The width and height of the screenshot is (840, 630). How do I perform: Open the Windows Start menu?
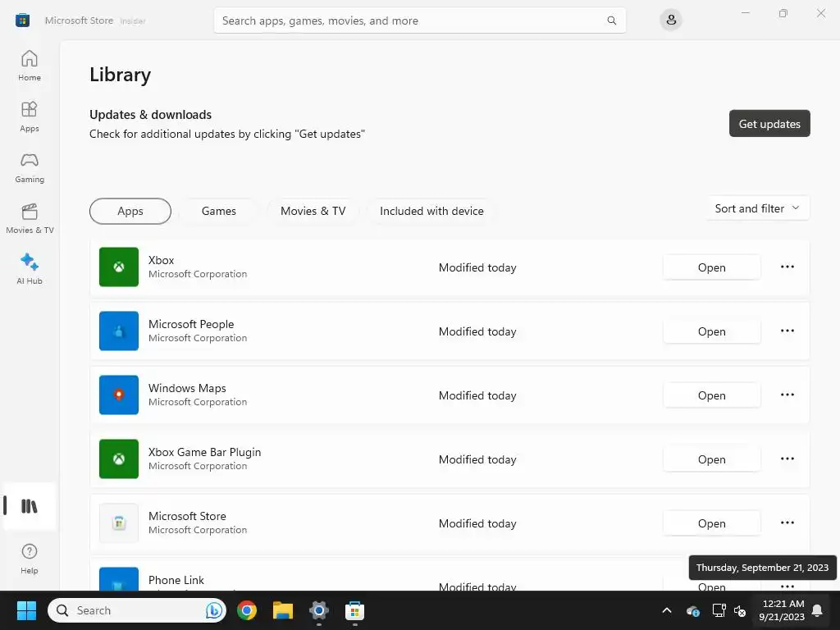[26, 610]
